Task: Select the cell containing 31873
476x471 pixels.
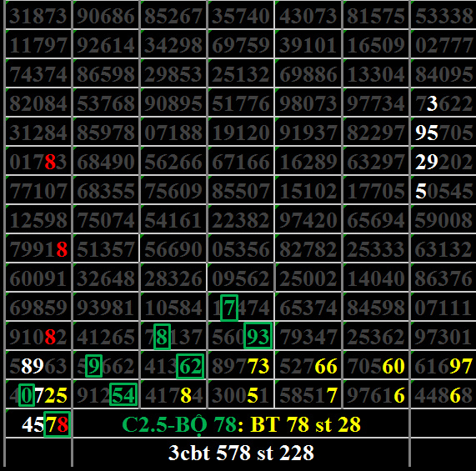Action: (38, 15)
